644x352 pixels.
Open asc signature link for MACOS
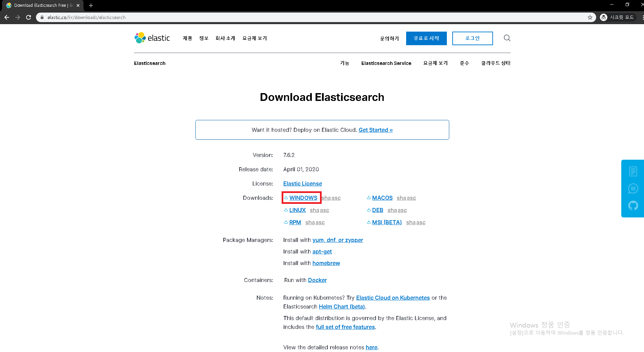(x=412, y=198)
